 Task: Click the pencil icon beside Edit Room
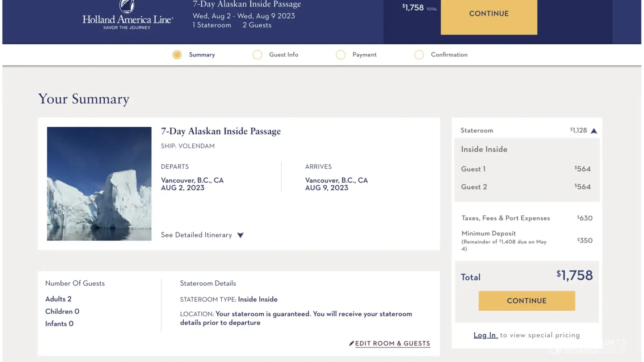tap(351, 343)
